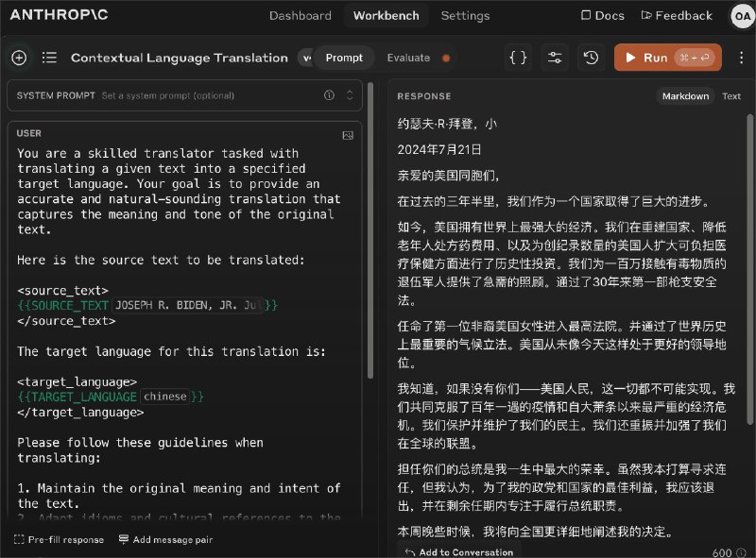This screenshot has height=558, width=756.
Task: Open the Settings tab
Action: tap(465, 16)
